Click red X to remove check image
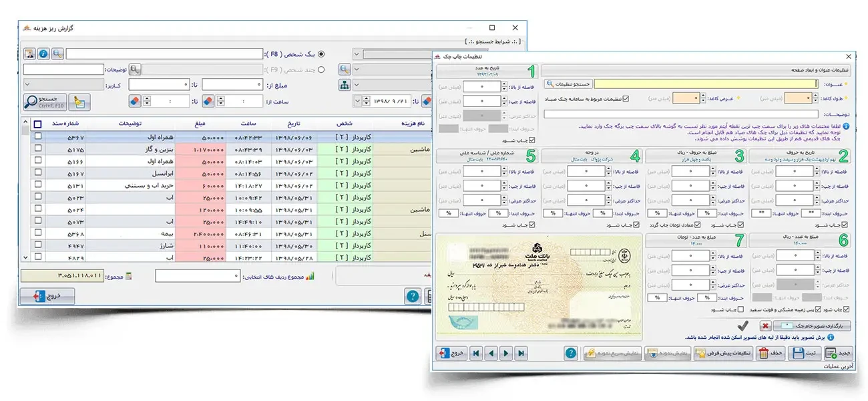Screen dimensions: 868x401 (765, 325)
